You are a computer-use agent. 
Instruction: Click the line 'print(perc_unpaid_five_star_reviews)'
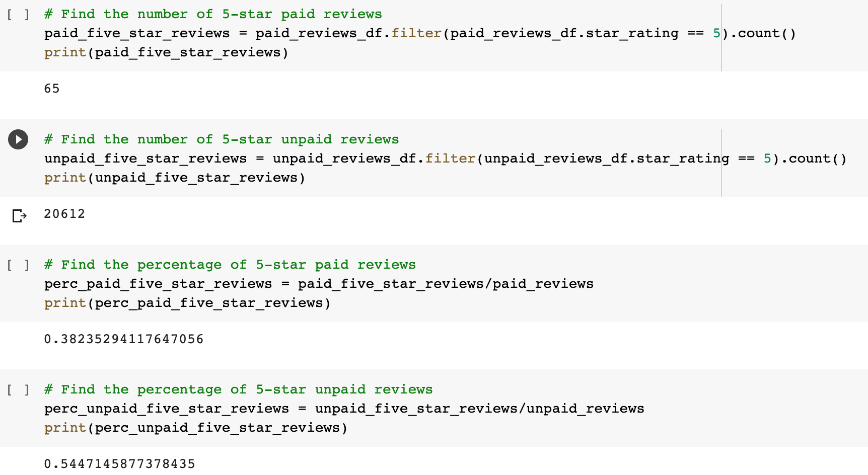[x=196, y=428]
